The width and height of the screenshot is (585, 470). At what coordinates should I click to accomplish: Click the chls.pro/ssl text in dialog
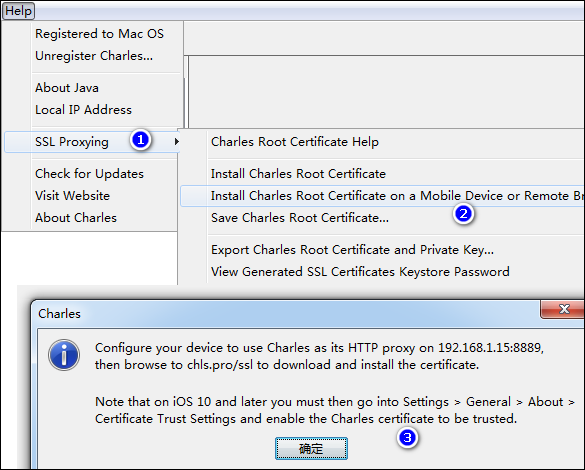(x=220, y=365)
